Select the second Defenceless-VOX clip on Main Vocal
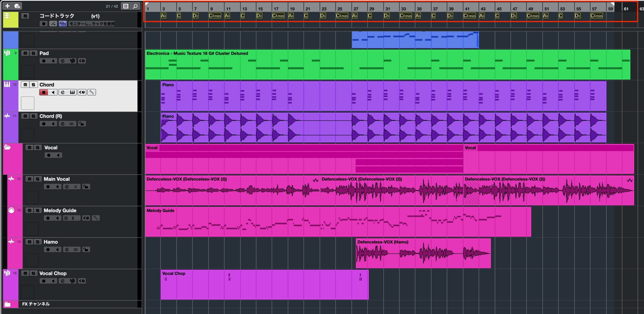 click(x=392, y=190)
